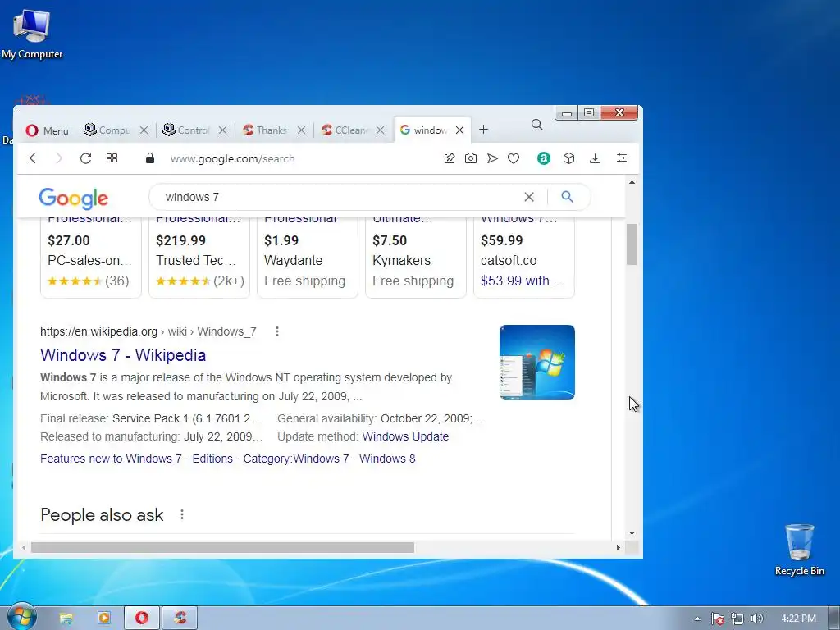Viewport: 840px width, 630px height.
Task: Select the Recycle Bin desktop icon
Action: point(799,550)
